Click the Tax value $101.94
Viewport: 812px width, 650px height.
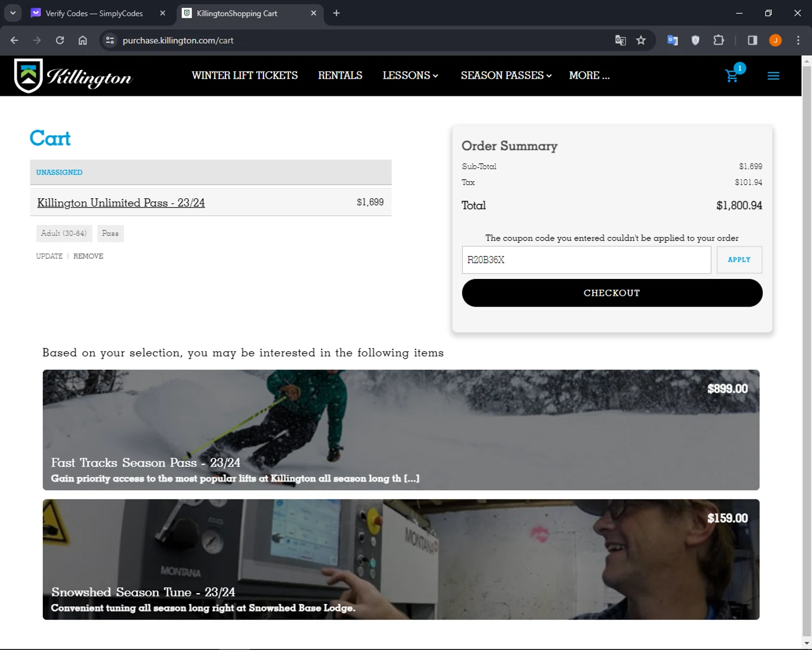pos(748,183)
